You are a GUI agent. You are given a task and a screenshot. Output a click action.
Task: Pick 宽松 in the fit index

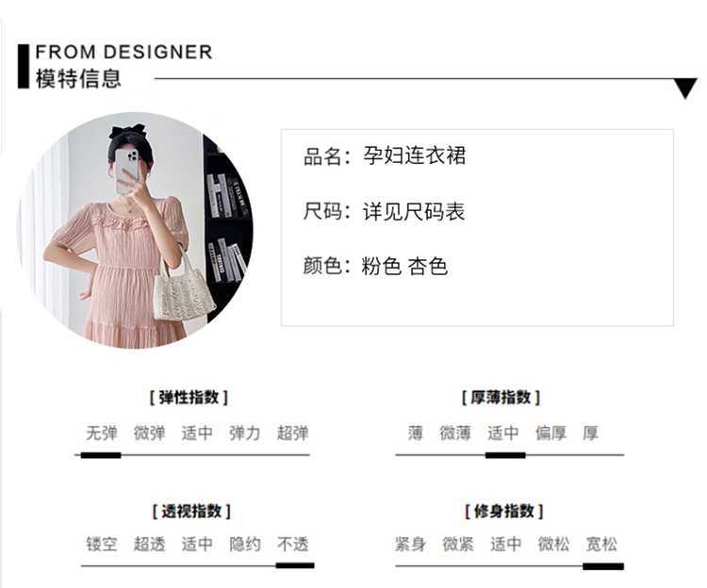[601, 544]
